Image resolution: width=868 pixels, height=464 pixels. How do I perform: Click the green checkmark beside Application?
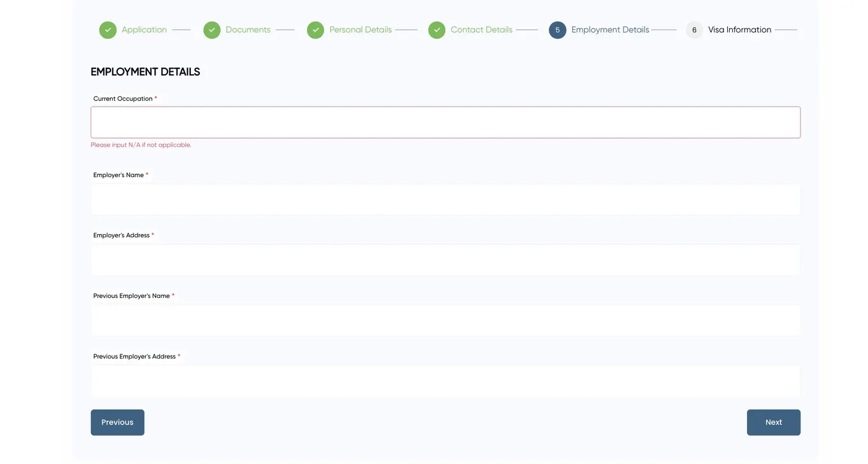coord(108,30)
